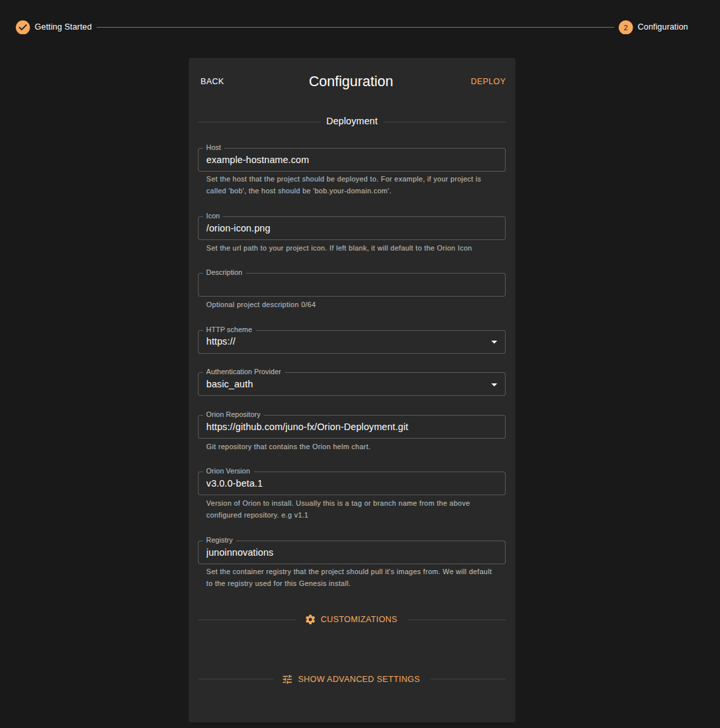Click the Host field containing example-hostname.com
Image resolution: width=720 pixels, height=728 pixels.
351,160
